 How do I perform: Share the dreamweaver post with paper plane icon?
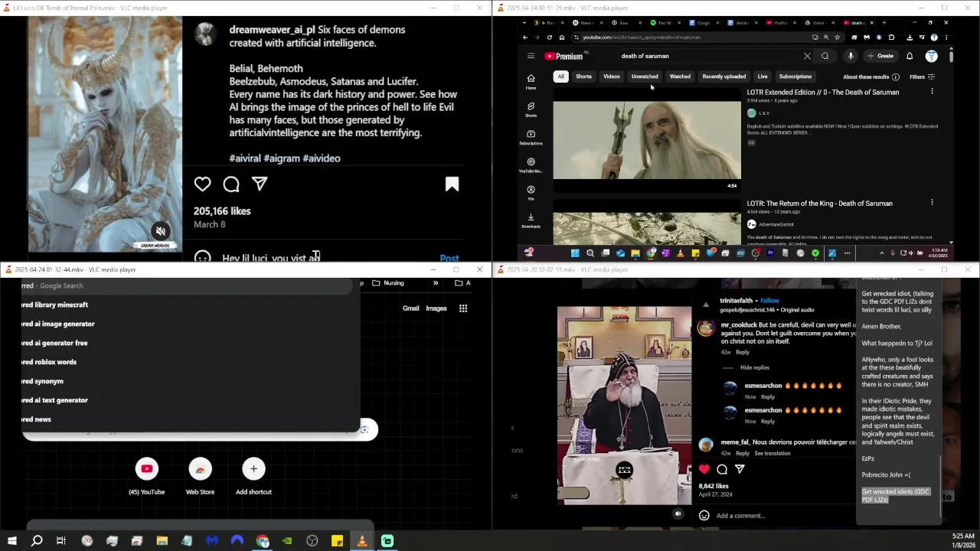pos(260,184)
